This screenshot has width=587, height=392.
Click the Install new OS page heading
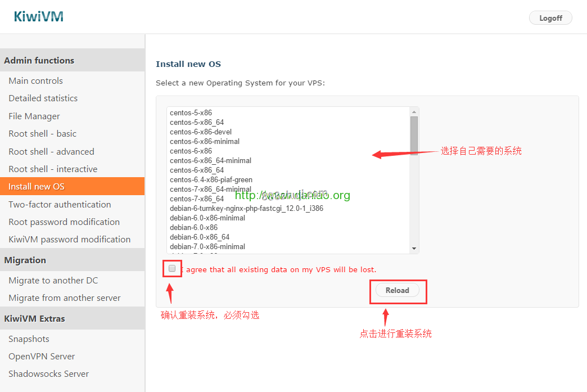188,64
